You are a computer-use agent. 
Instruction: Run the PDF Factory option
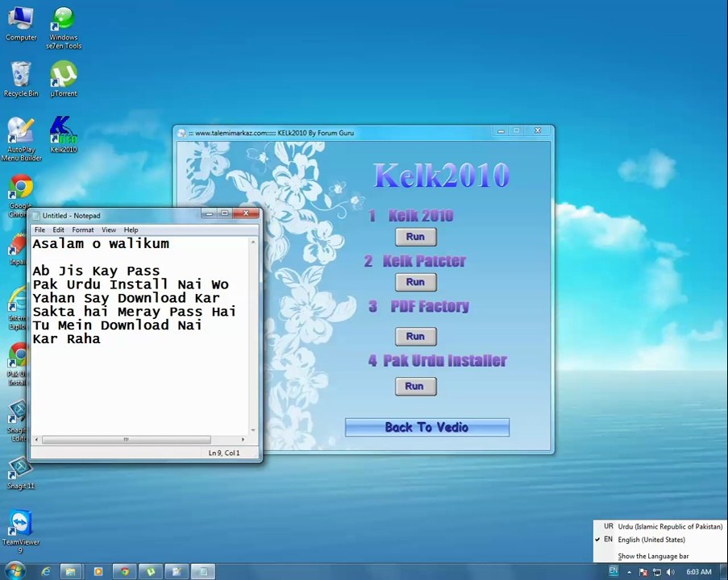click(415, 337)
